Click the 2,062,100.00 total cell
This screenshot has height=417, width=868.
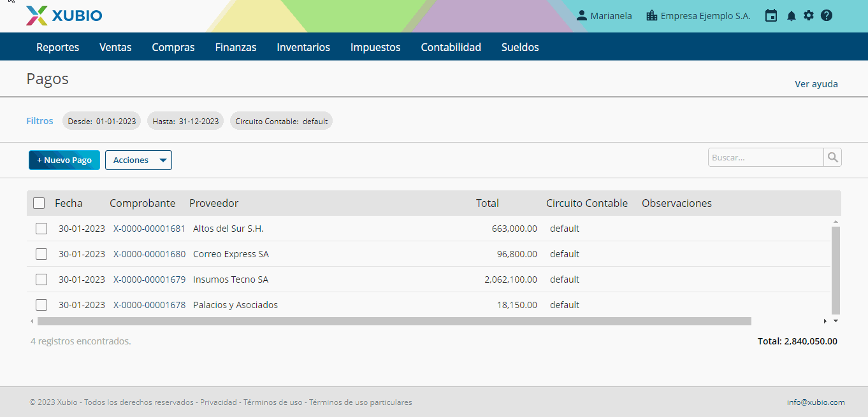tap(510, 279)
